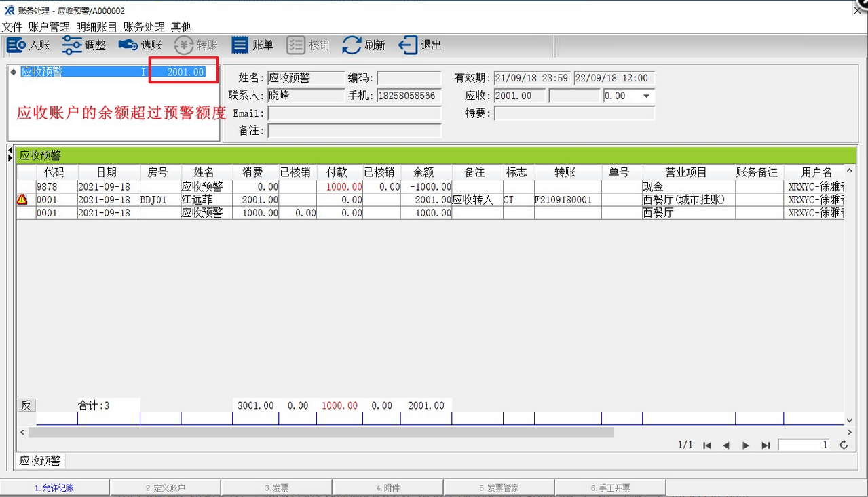Open the 其他 menu
The image size is (868, 497).
coord(181,27)
